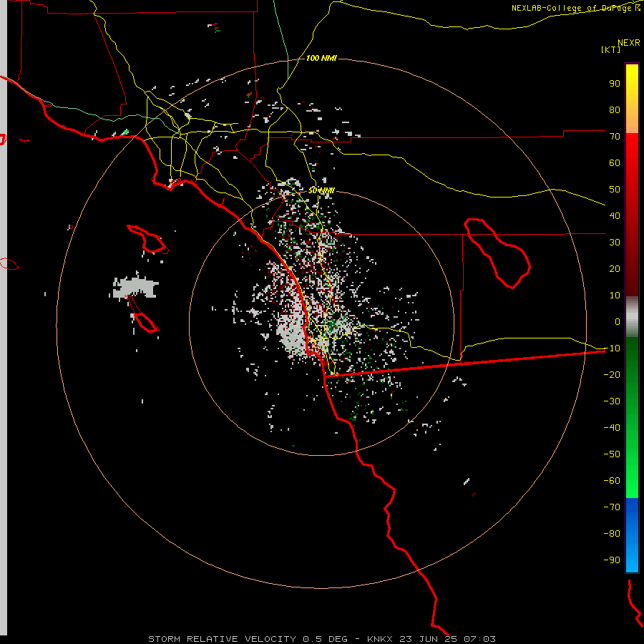Click the 60 value on the velocity scale
Screen dimensions: 644x644
click(615, 162)
